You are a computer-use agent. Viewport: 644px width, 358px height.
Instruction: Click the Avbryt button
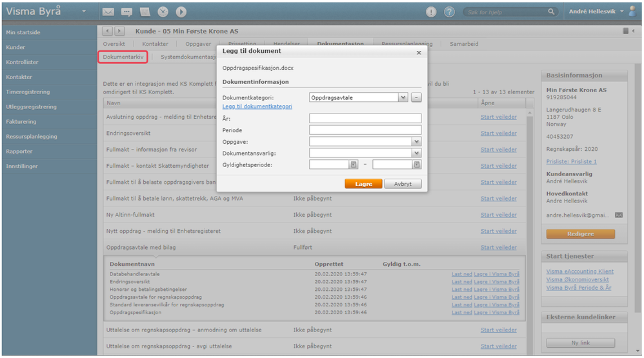pyautogui.click(x=403, y=184)
